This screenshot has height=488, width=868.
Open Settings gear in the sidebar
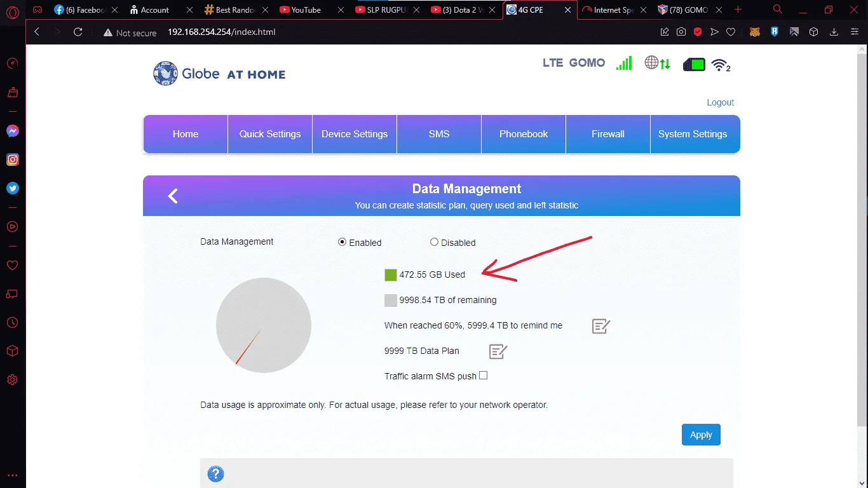coord(12,380)
